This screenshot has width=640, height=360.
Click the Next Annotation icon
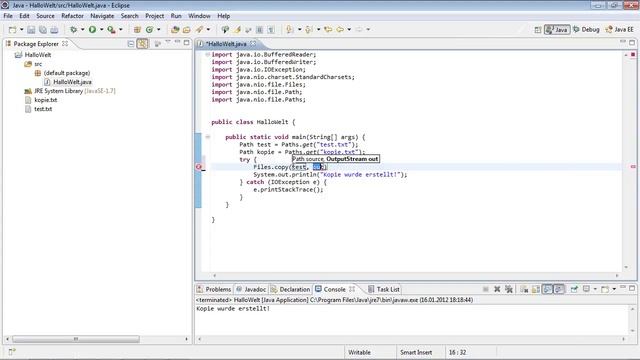(x=290, y=30)
